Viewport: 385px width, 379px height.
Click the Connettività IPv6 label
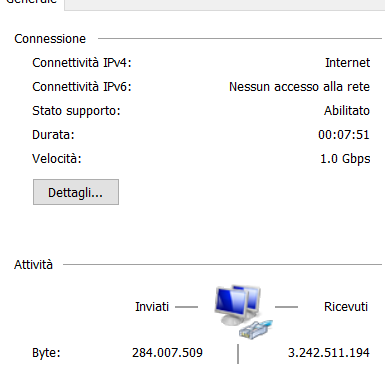coord(82,87)
